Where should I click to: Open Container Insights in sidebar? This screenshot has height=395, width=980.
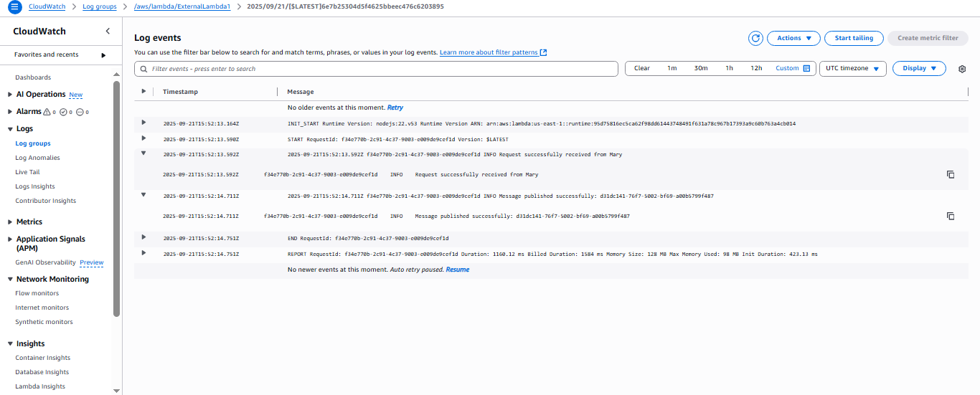pyautogui.click(x=43, y=358)
